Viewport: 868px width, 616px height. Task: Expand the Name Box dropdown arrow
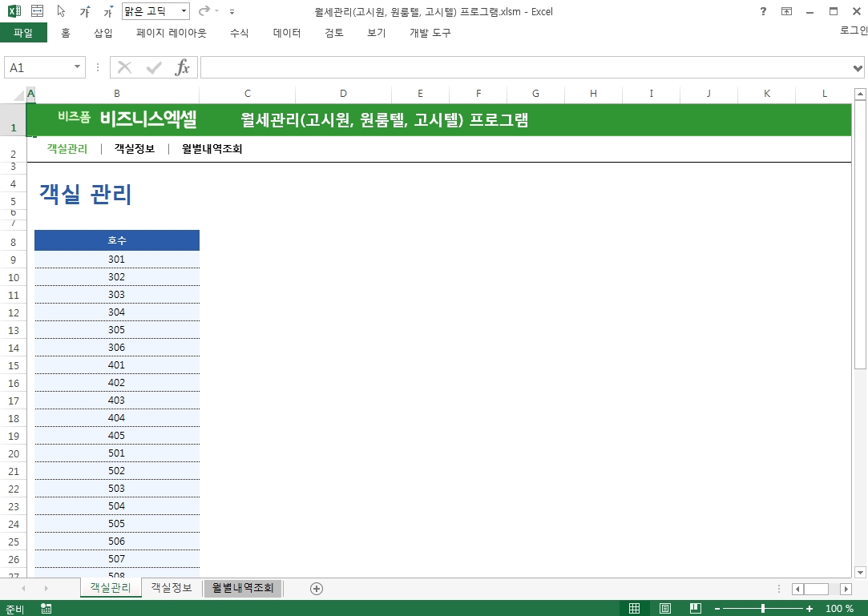78,67
